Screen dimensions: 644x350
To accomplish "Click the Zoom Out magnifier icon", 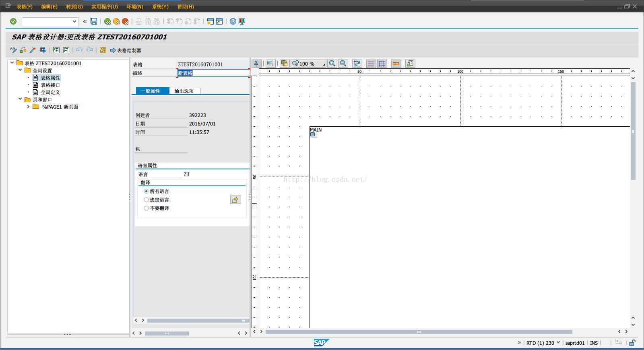I will coord(343,64).
